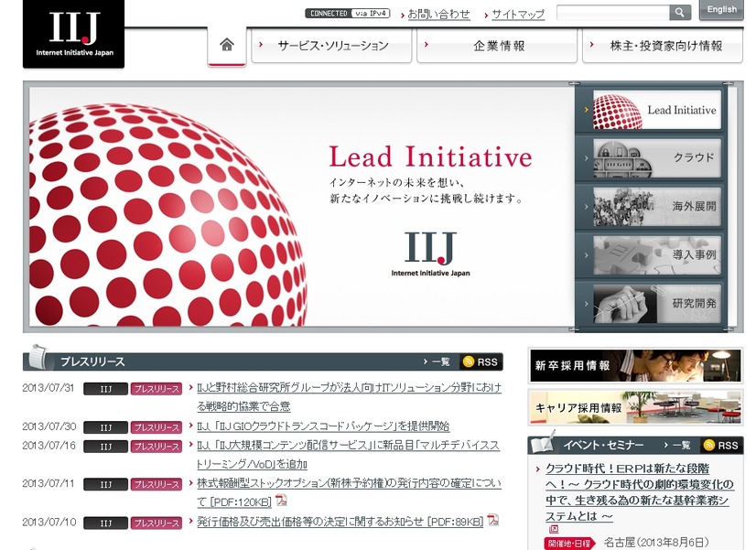The image size is (756, 550).
Task: Open the サイトマップ link
Action: point(518,15)
